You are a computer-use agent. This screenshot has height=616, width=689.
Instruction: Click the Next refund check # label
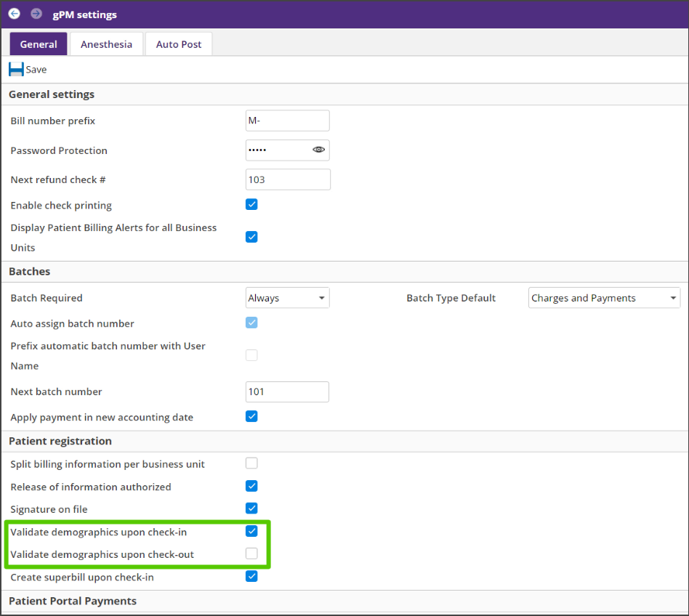58,179
